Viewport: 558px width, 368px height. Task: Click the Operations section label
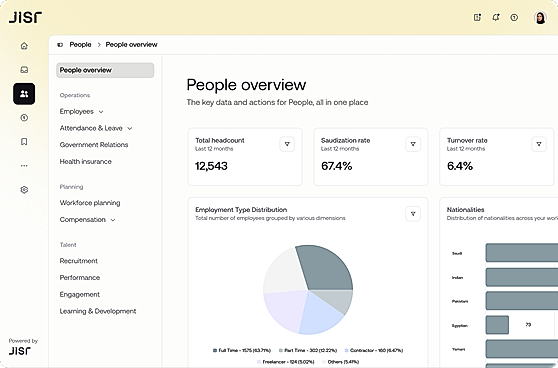pyautogui.click(x=75, y=95)
